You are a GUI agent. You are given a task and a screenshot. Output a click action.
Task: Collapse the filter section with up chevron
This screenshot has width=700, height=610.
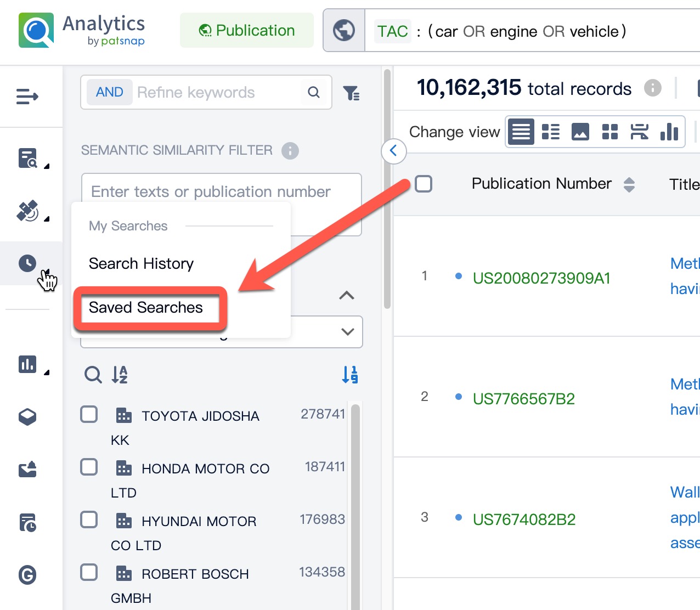347,296
